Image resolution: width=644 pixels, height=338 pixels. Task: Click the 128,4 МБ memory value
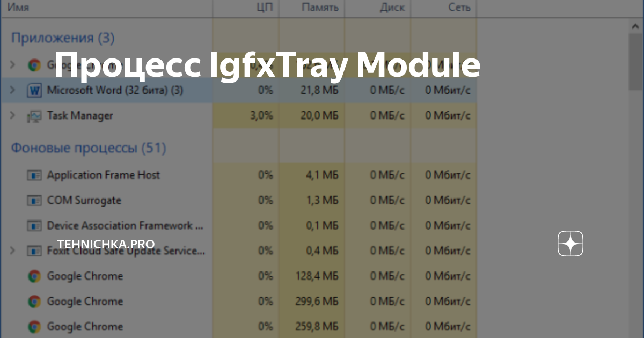(x=317, y=276)
